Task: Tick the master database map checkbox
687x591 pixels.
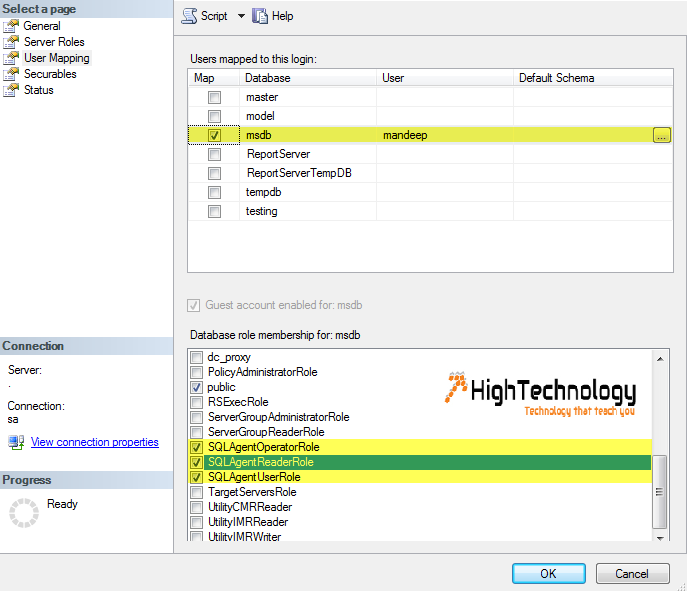Action: click(x=214, y=97)
